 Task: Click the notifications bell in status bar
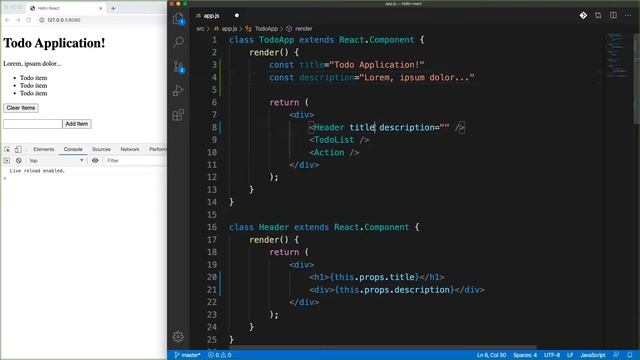[630, 355]
